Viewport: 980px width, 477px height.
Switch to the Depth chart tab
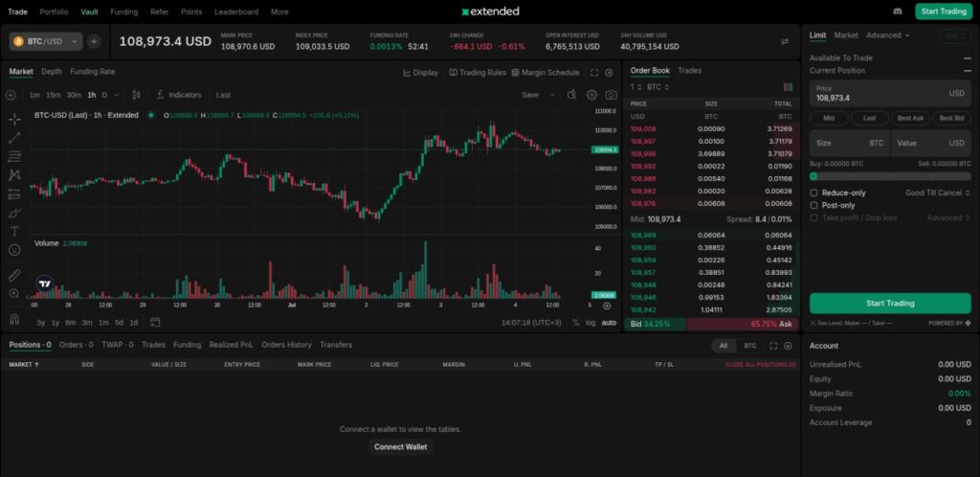click(52, 71)
